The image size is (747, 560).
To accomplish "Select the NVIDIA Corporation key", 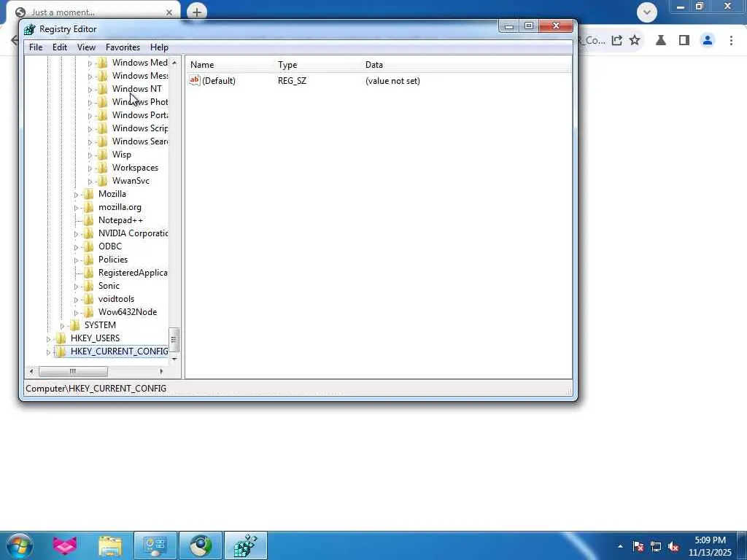I will (x=133, y=233).
